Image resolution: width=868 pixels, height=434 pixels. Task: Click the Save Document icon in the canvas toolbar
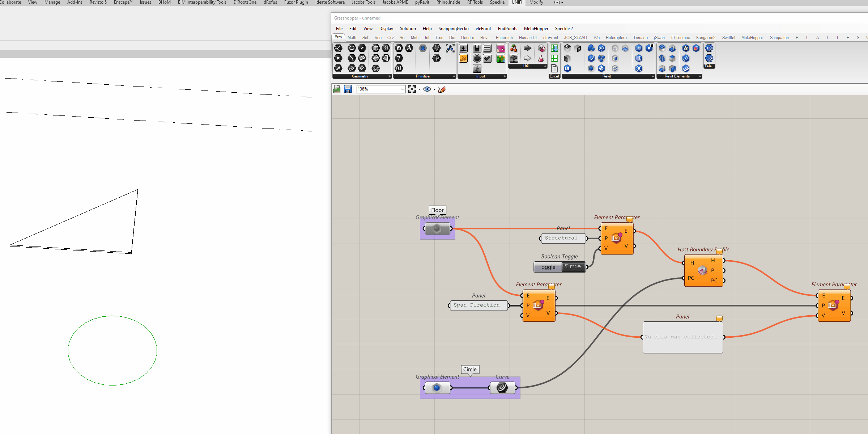click(348, 89)
